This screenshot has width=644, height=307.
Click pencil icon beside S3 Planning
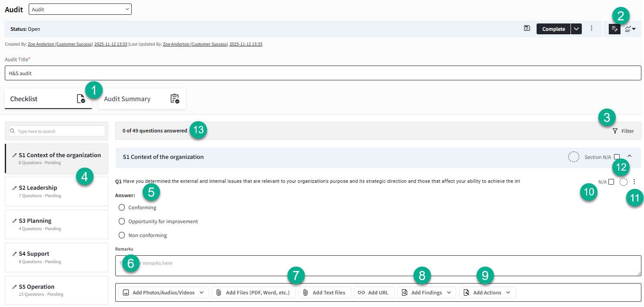[15, 221]
